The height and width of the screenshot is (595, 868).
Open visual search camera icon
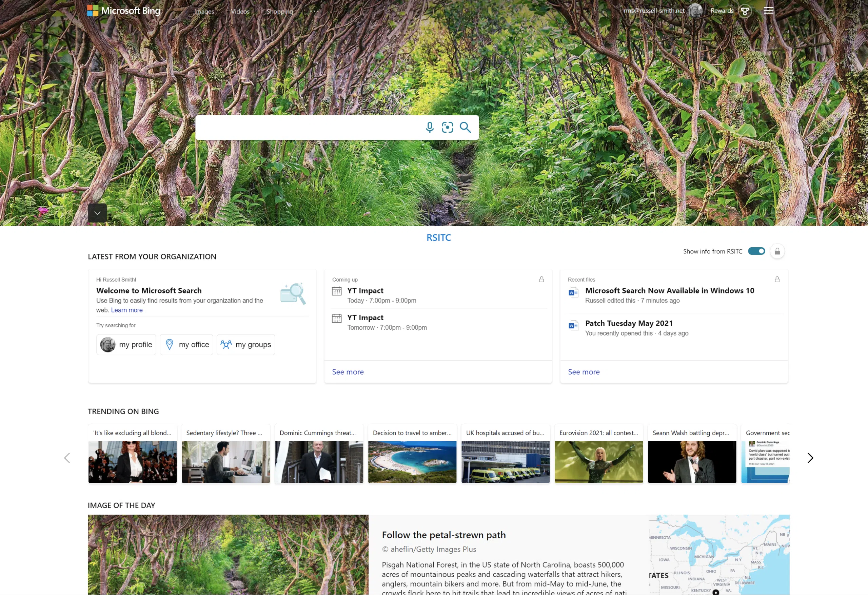(448, 128)
